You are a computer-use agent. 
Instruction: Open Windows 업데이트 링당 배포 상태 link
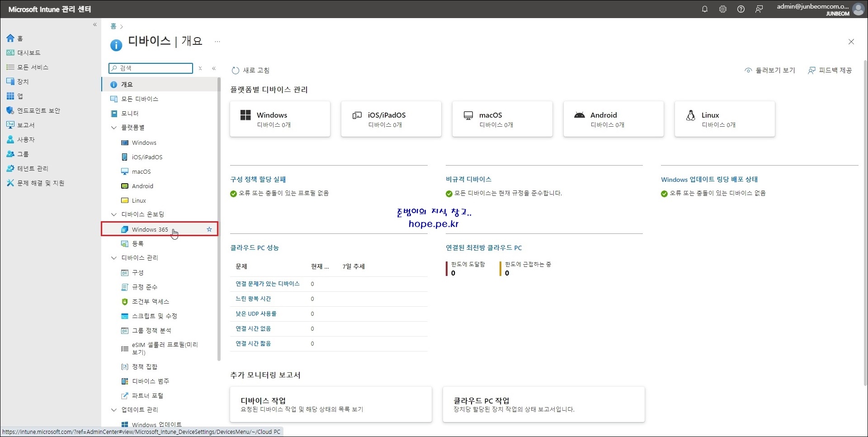pos(709,180)
